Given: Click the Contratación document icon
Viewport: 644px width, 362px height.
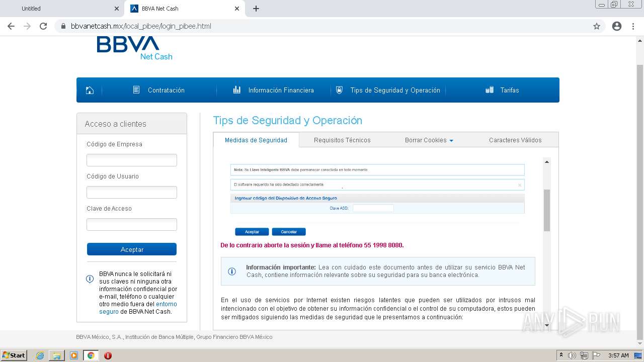Looking at the screenshot, I should [136, 90].
